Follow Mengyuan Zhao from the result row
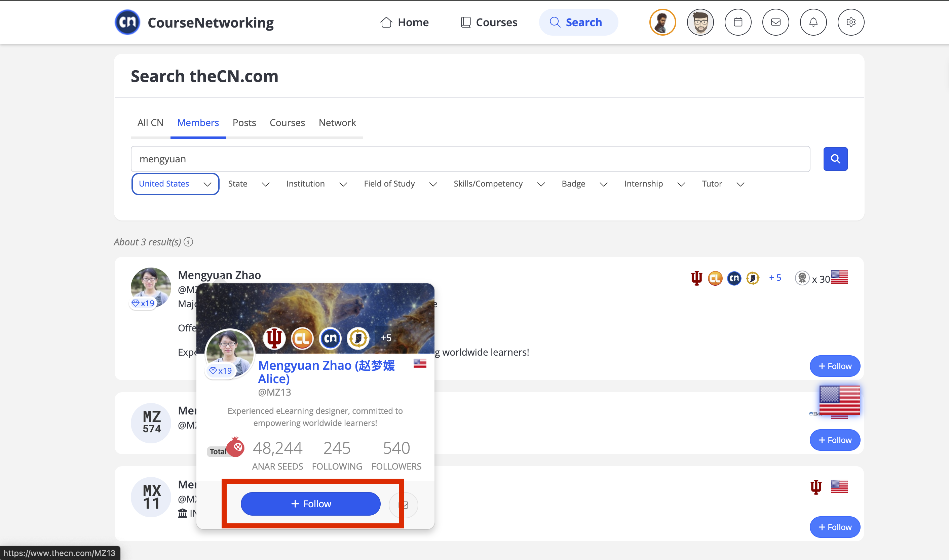The width and height of the screenshot is (949, 560). 835,366
